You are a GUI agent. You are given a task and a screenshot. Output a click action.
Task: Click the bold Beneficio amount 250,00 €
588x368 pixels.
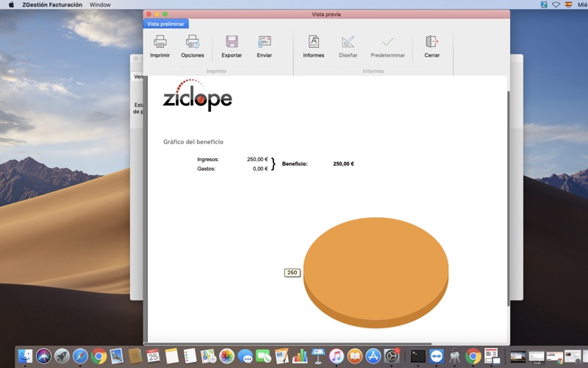tap(343, 163)
